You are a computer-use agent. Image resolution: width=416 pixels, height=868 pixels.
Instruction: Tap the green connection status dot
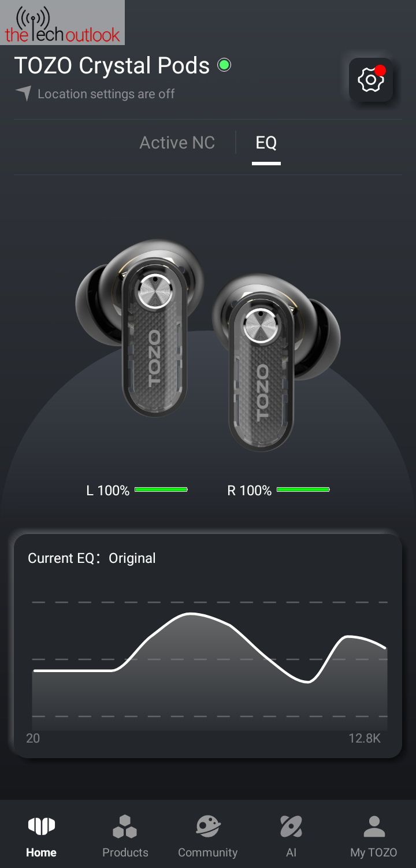[x=224, y=65]
